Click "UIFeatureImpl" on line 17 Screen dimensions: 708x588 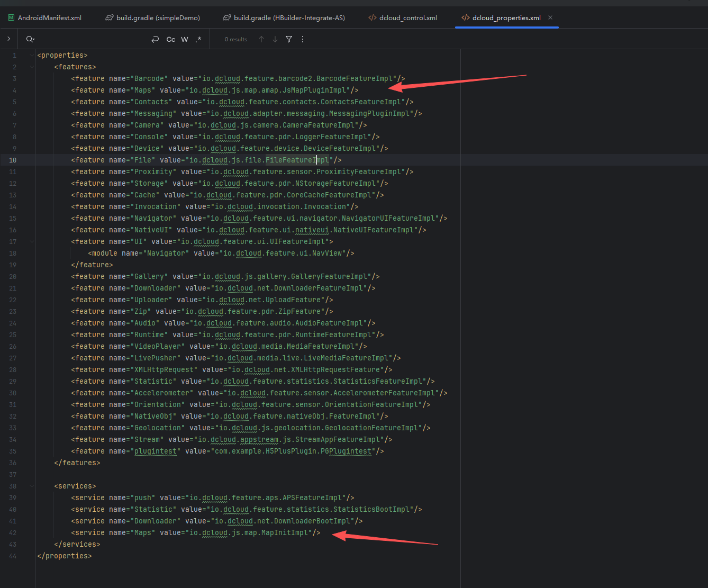coord(297,241)
